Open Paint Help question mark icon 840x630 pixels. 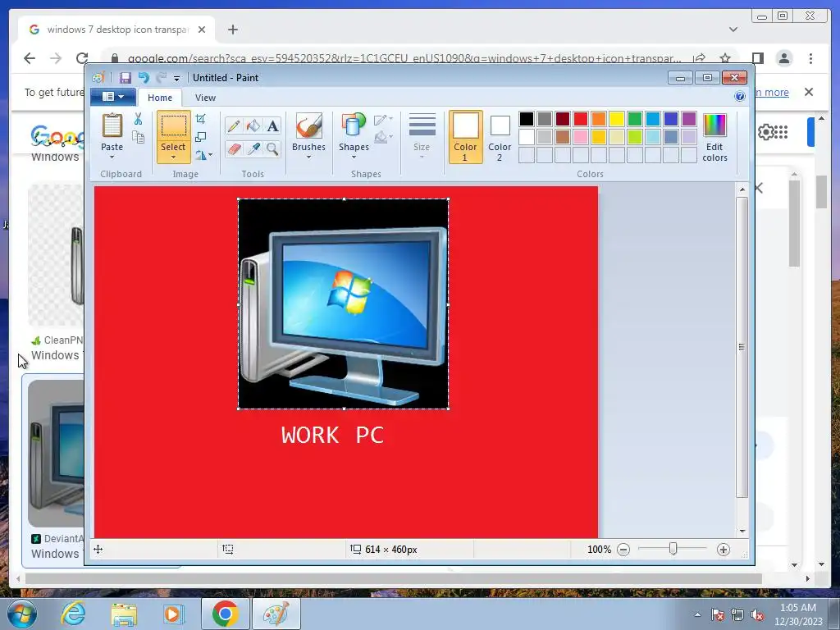(740, 97)
